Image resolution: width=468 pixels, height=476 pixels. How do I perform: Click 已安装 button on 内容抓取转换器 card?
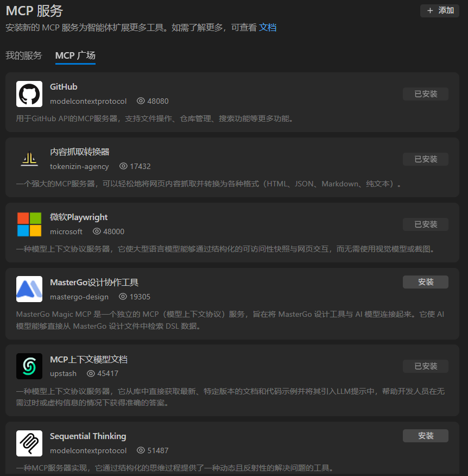(426, 159)
